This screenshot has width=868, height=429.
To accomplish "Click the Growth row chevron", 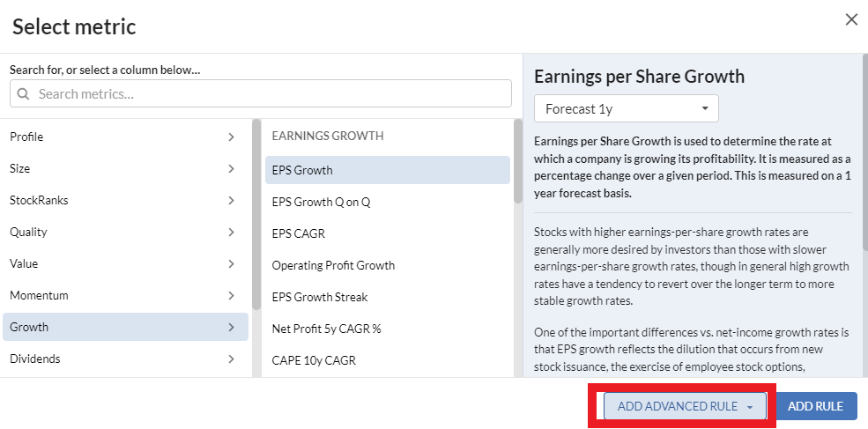I will 232,327.
